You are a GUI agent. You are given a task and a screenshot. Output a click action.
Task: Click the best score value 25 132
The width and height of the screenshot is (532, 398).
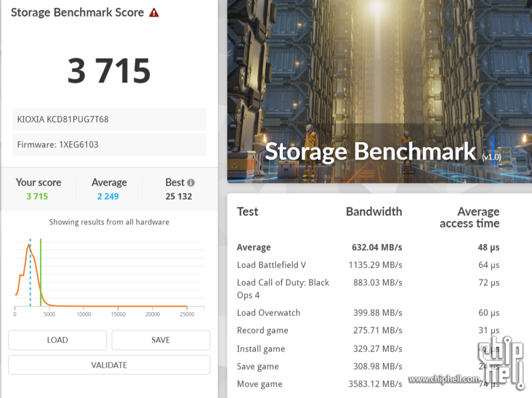(x=179, y=197)
